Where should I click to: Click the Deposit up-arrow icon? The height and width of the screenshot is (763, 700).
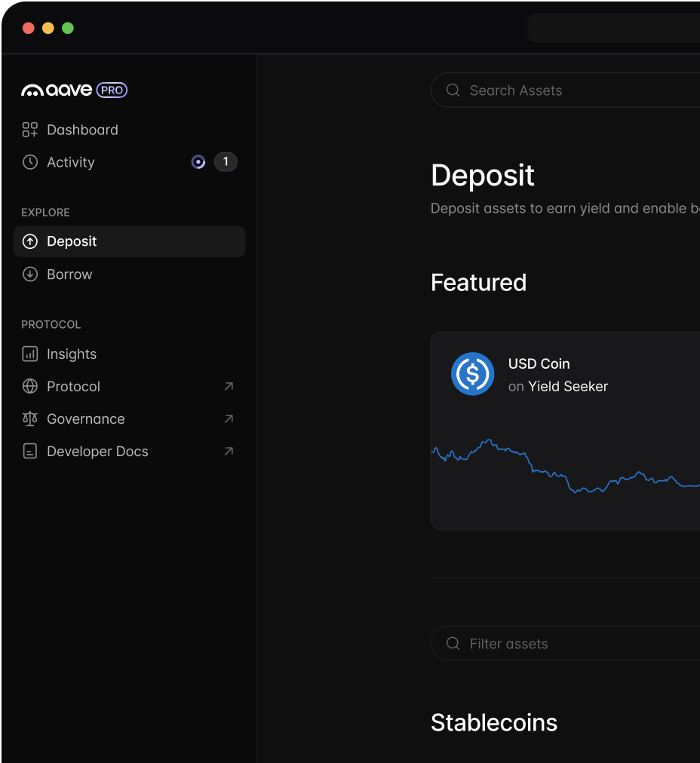(x=30, y=241)
